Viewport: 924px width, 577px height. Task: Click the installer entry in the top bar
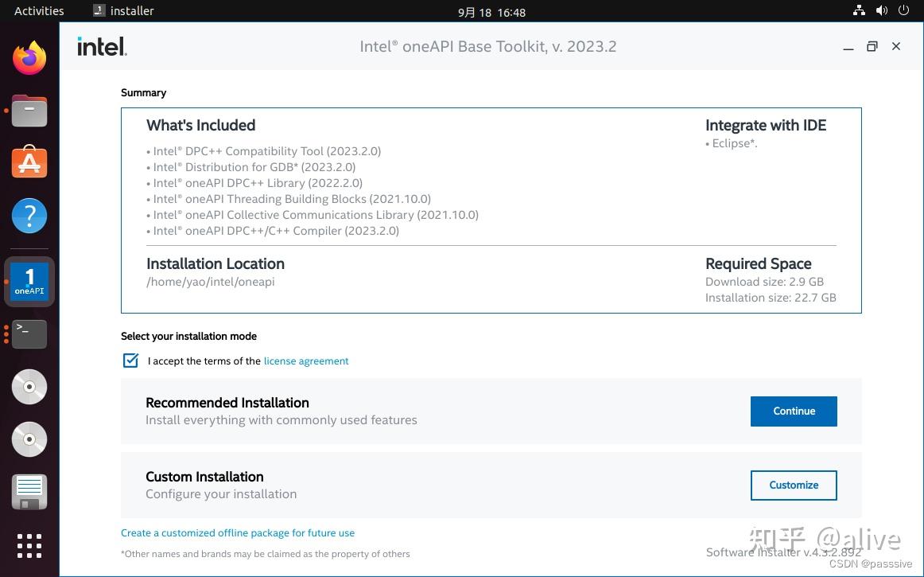pyautogui.click(x=123, y=10)
